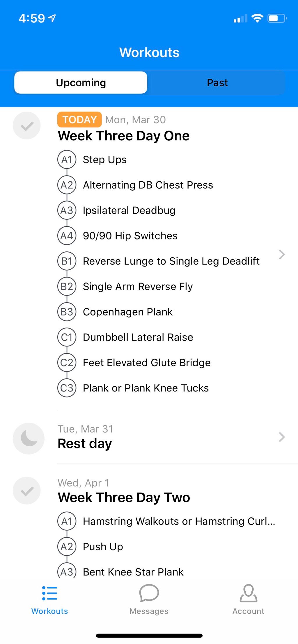The height and width of the screenshot is (644, 298).
Task: Open the Week Three Day One title
Action: (124, 136)
